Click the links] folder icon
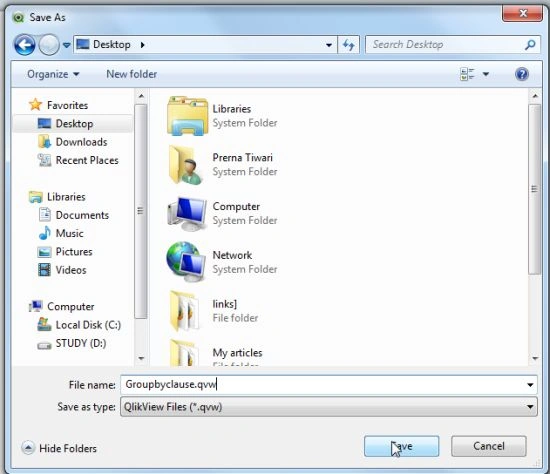The image size is (550, 474). click(x=185, y=311)
